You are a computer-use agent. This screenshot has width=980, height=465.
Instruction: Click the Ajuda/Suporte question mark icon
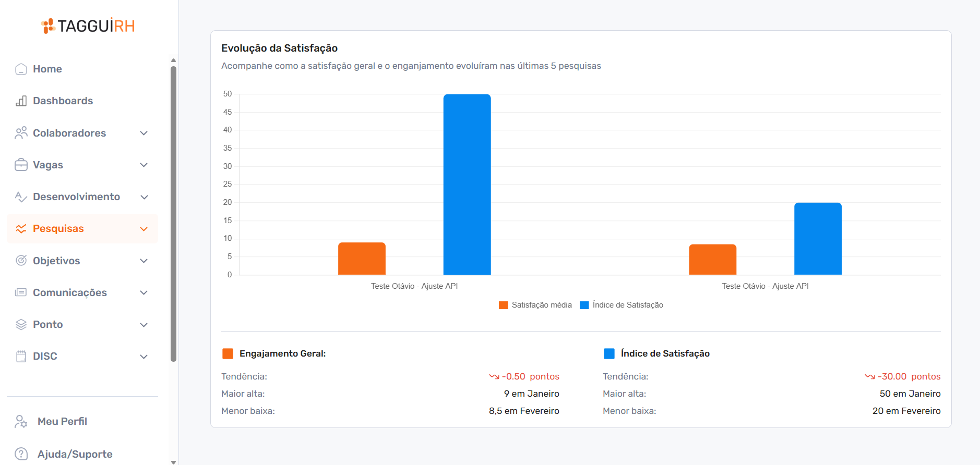click(21, 454)
